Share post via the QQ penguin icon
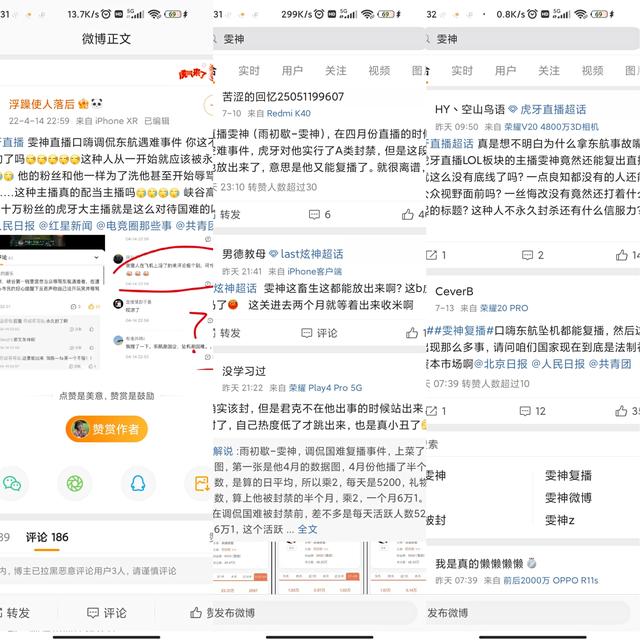 pyautogui.click(x=138, y=484)
